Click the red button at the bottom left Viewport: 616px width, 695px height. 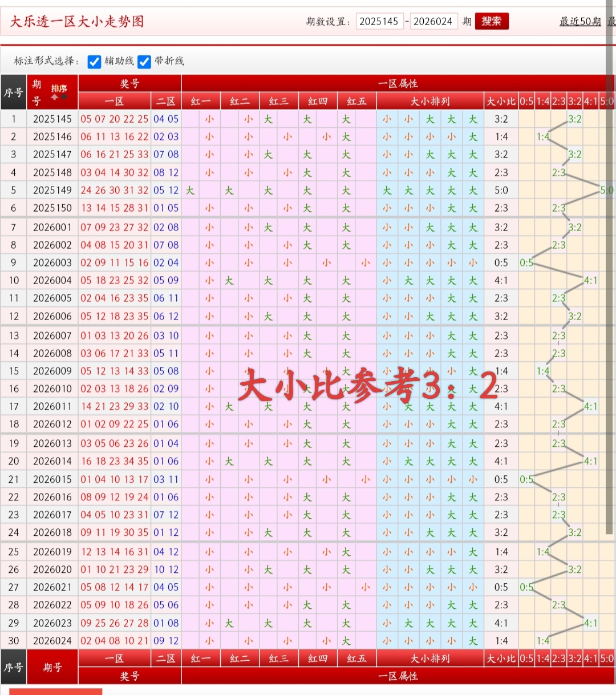(57, 692)
